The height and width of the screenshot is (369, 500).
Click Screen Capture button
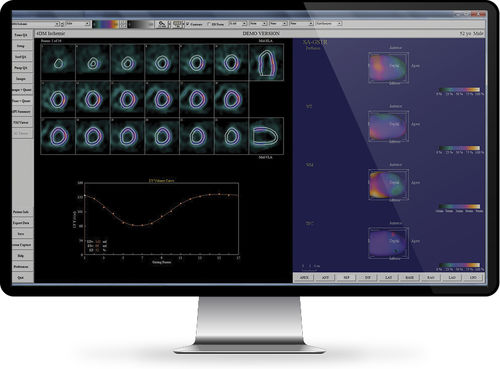click(x=22, y=245)
